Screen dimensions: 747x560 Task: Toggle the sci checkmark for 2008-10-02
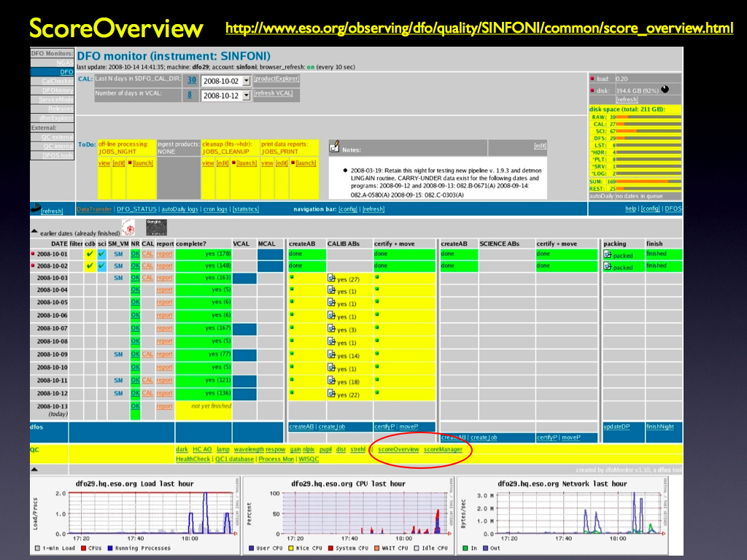[102, 265]
